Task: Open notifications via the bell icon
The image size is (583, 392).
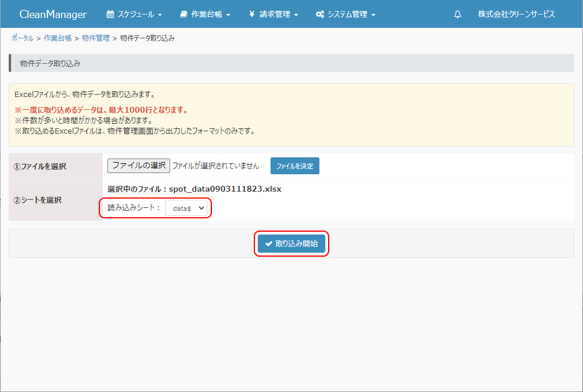Action: click(458, 15)
